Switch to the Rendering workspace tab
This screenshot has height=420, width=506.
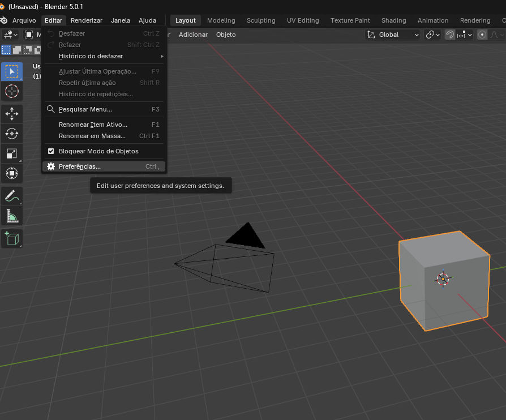point(475,20)
